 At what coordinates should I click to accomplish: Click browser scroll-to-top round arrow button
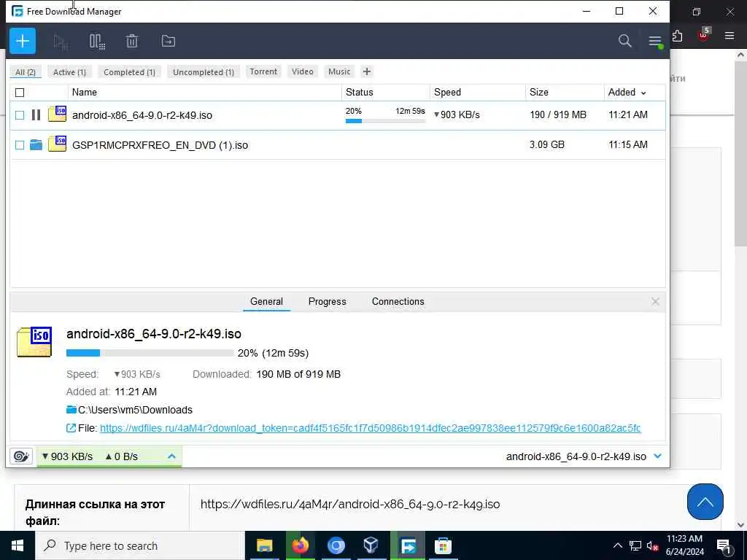click(x=705, y=502)
